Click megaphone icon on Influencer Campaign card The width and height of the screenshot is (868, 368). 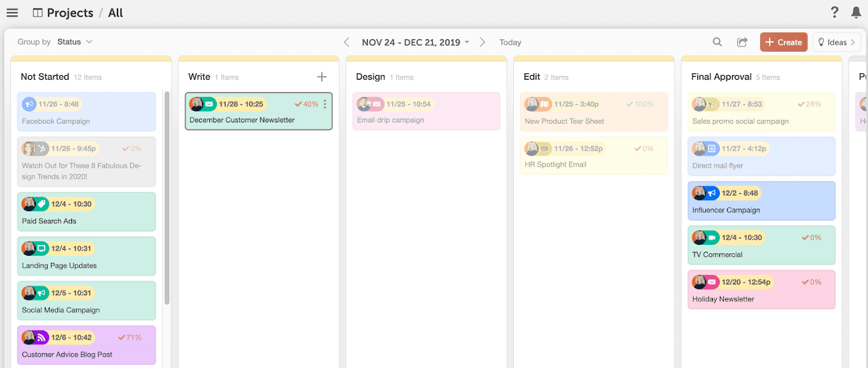712,193
